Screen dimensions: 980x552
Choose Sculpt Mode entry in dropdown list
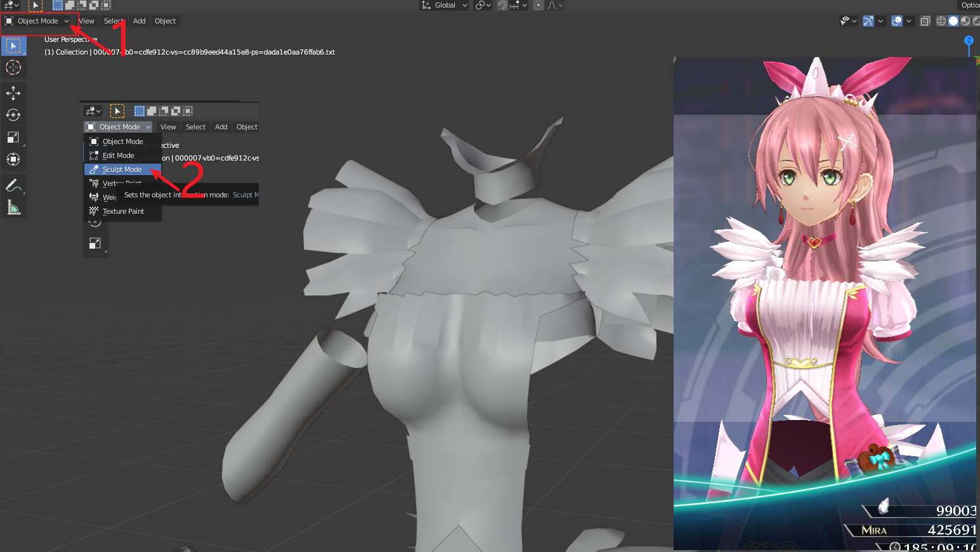122,169
